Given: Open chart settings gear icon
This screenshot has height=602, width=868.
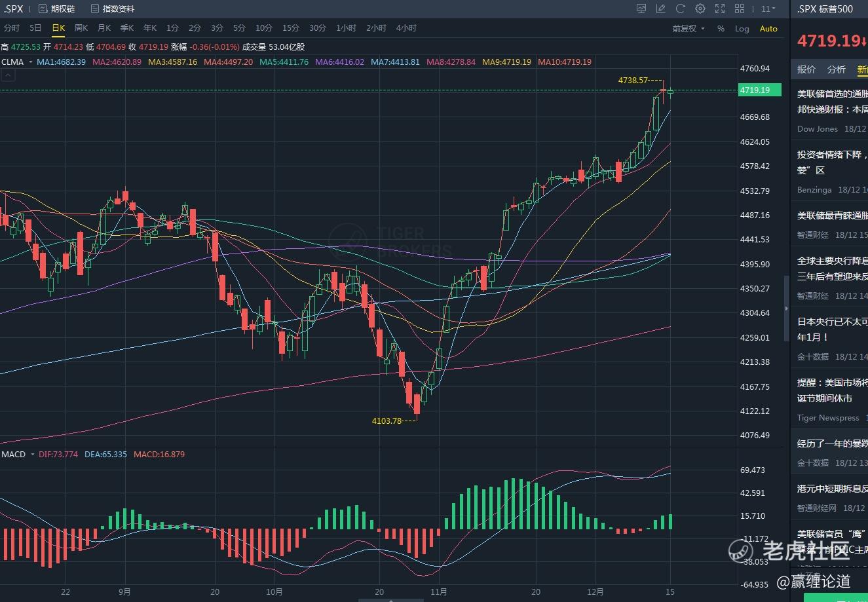Looking at the screenshot, I should 700,9.
